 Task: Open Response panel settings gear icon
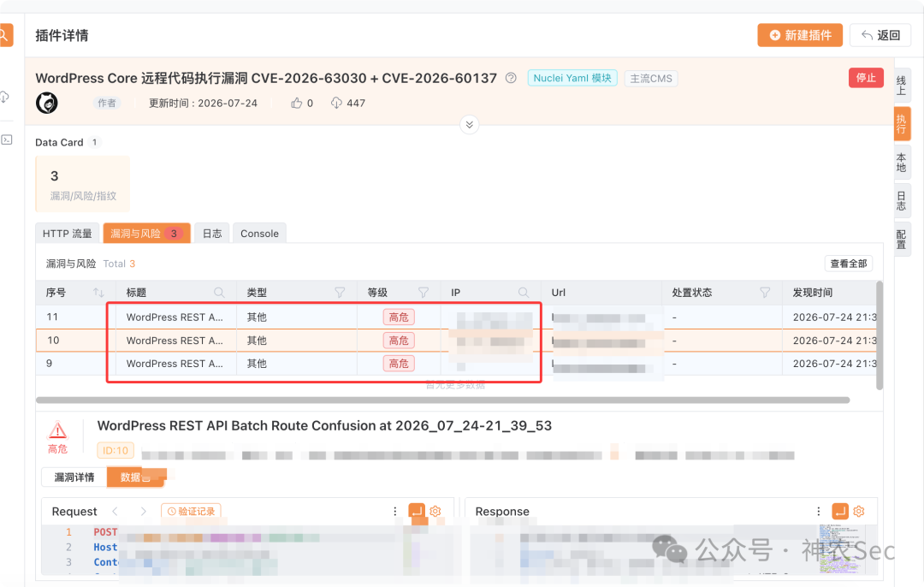pos(859,511)
